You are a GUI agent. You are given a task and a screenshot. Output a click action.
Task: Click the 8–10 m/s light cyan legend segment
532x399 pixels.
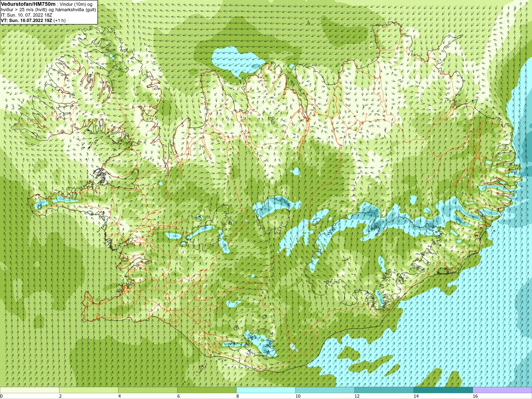266,390
